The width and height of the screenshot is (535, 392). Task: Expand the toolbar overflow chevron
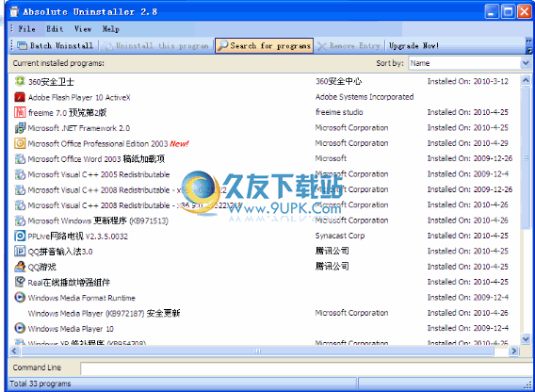tap(528, 46)
